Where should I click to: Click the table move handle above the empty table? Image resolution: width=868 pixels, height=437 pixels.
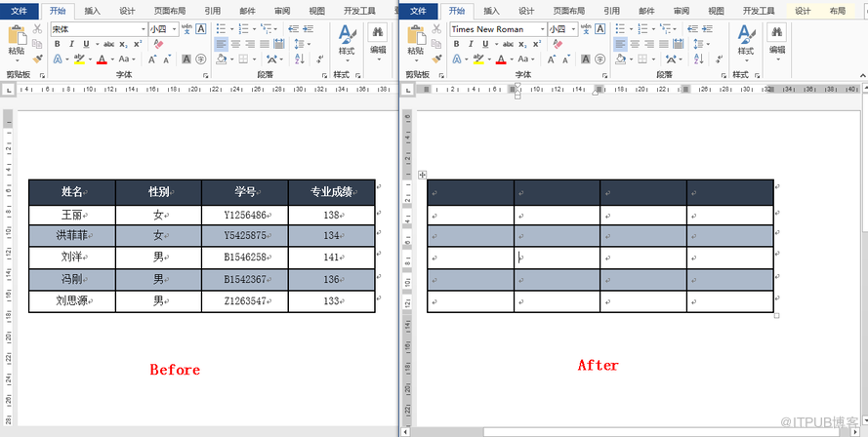coord(422,175)
